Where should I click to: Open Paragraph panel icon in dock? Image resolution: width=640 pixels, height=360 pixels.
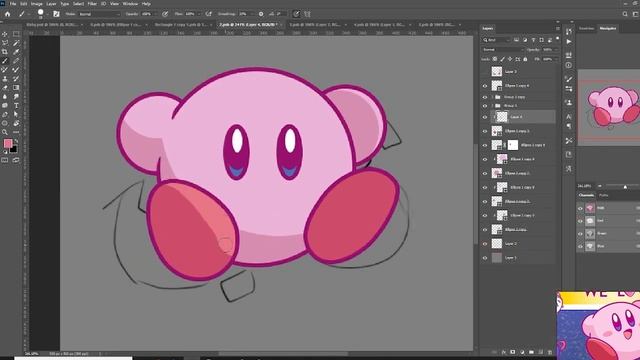click(569, 127)
